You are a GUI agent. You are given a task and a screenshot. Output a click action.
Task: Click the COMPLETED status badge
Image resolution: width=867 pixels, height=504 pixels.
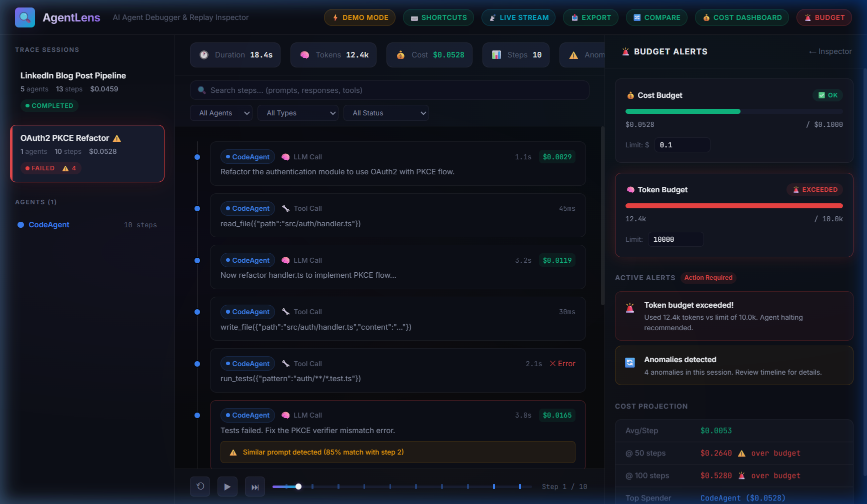click(x=49, y=106)
